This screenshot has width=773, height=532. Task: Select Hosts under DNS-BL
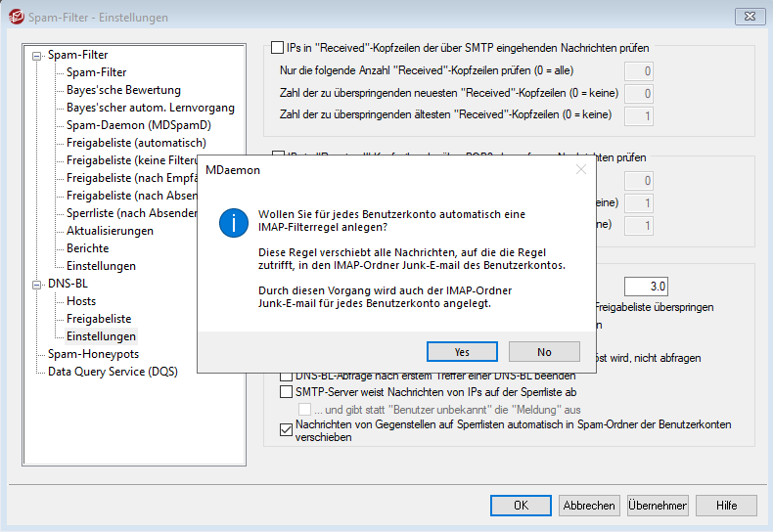(x=81, y=301)
